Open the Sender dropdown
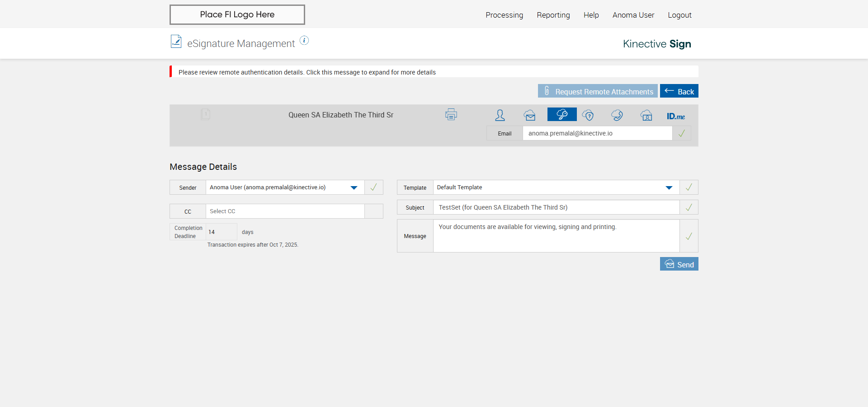 (354, 187)
